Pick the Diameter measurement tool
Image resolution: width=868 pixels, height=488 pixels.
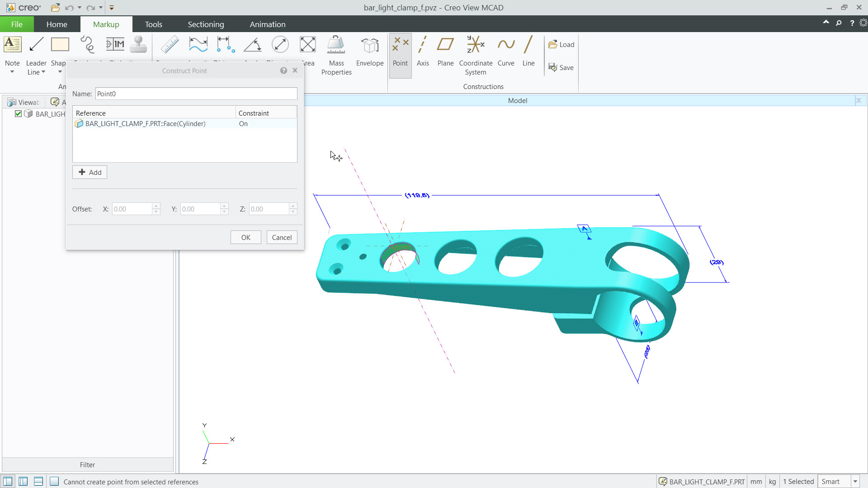click(280, 45)
